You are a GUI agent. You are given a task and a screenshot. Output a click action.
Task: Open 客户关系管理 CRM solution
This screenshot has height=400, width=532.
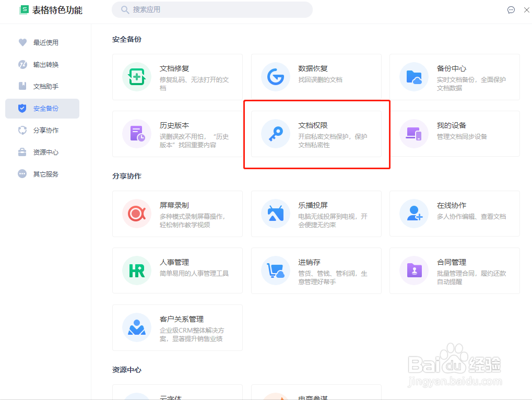(178, 328)
